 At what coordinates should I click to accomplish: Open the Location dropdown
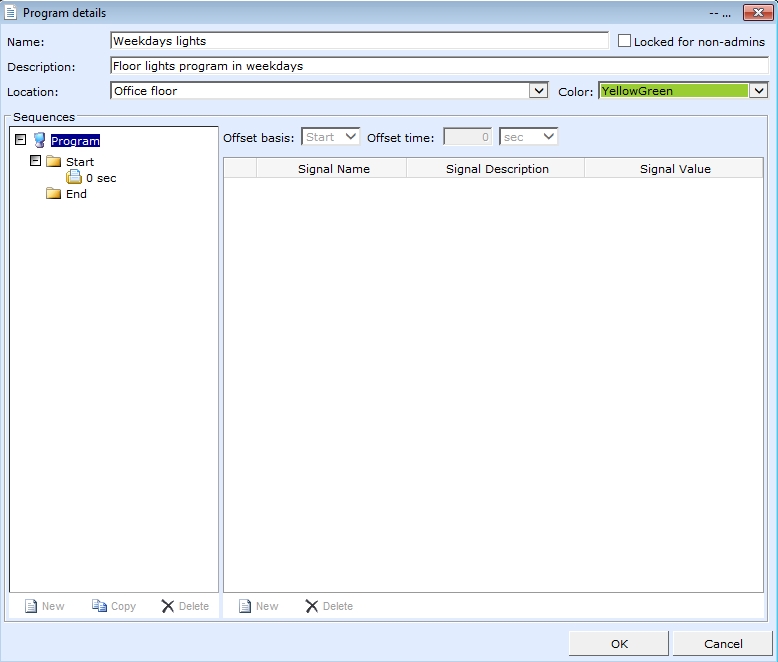click(539, 91)
